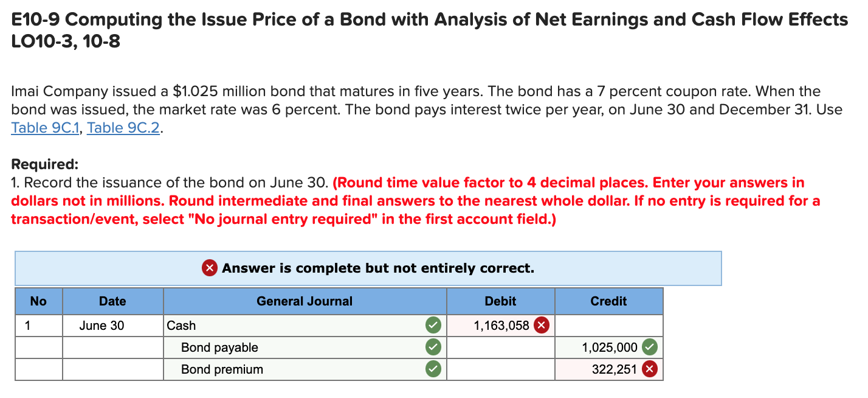Viewport: 868px width, 398px height.
Task: Click the green check beside Cash
Action: pyautogui.click(x=433, y=325)
